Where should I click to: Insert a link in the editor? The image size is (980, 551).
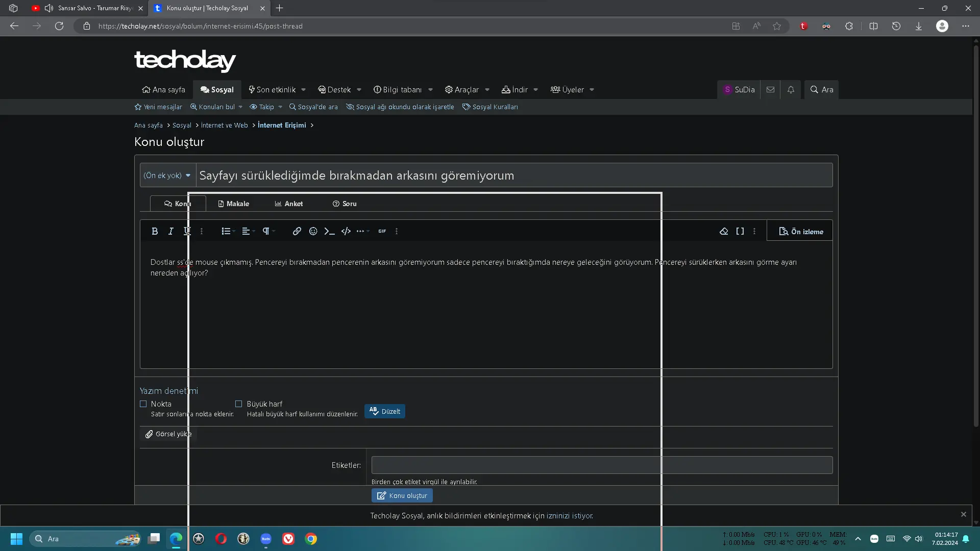[297, 231]
